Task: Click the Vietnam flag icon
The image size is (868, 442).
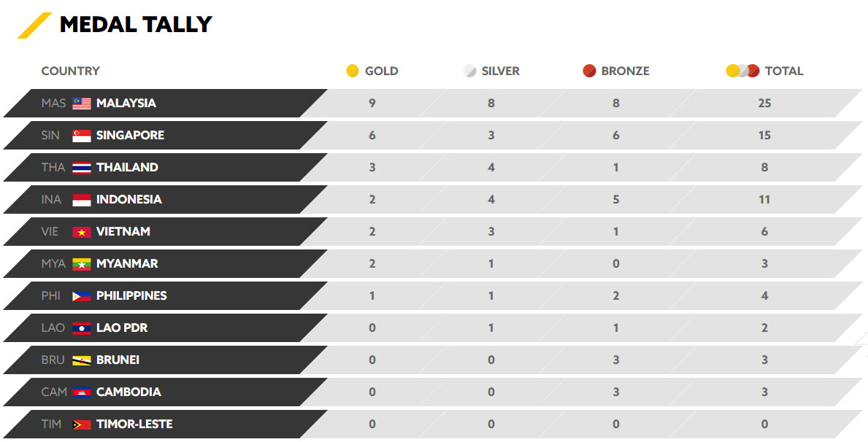Action: pos(82,232)
